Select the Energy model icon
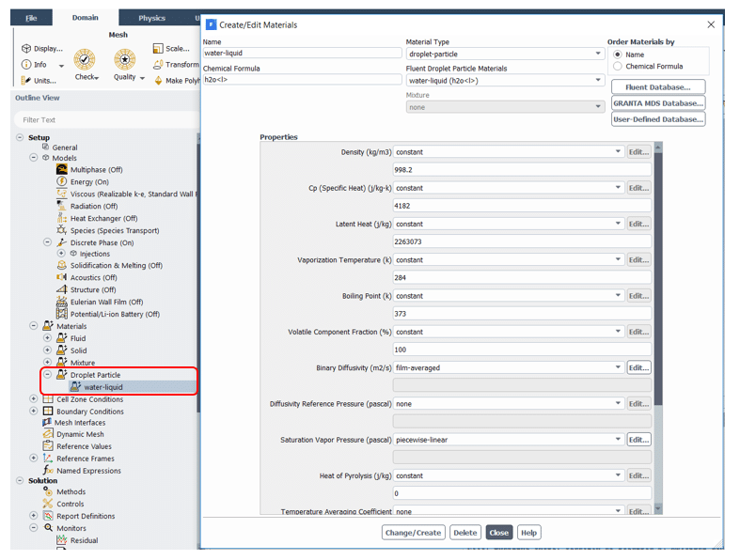This screenshot has width=740, height=560. point(62,182)
